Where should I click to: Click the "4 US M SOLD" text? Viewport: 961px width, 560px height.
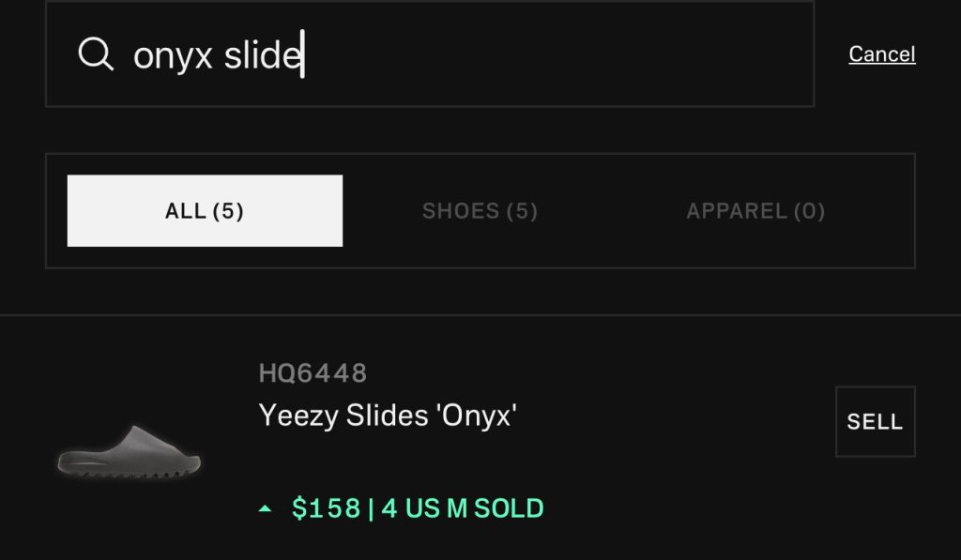(x=462, y=508)
